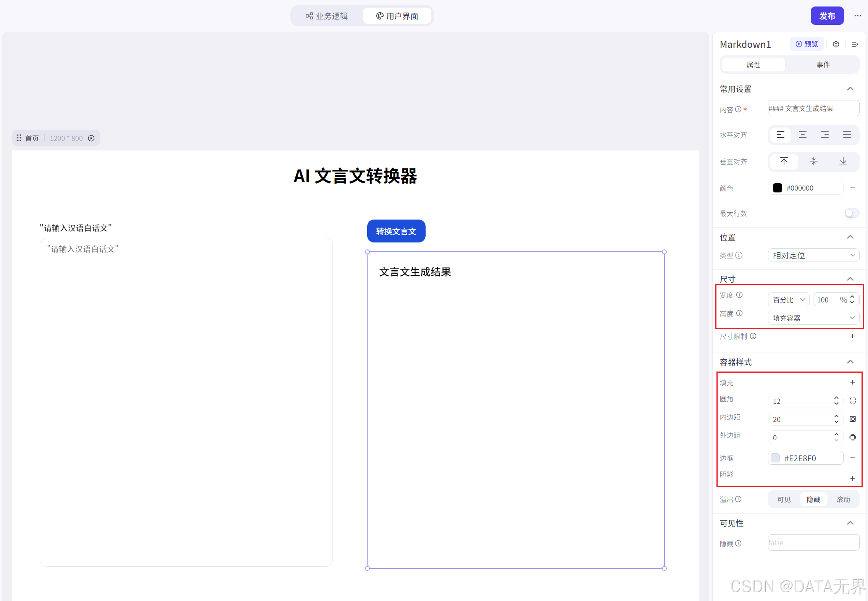Open the 相对定位 position type dropdown
Image resolution: width=868 pixels, height=601 pixels.
(x=813, y=255)
